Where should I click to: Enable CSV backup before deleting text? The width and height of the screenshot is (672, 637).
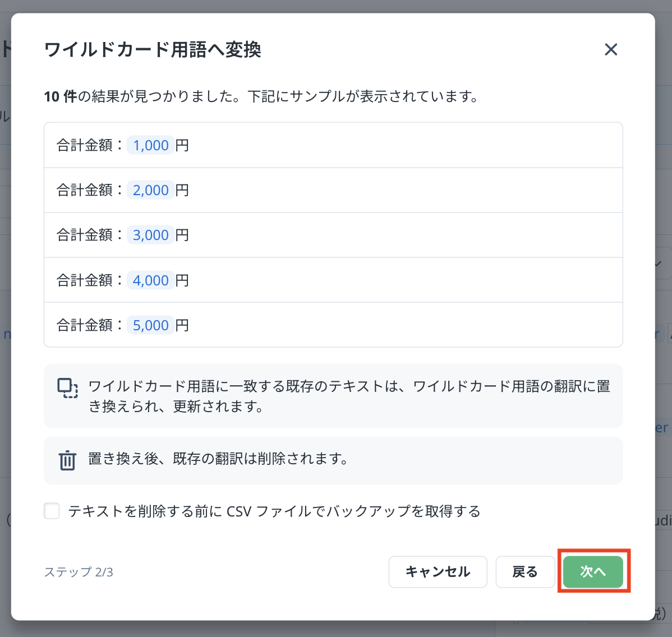coord(52,511)
